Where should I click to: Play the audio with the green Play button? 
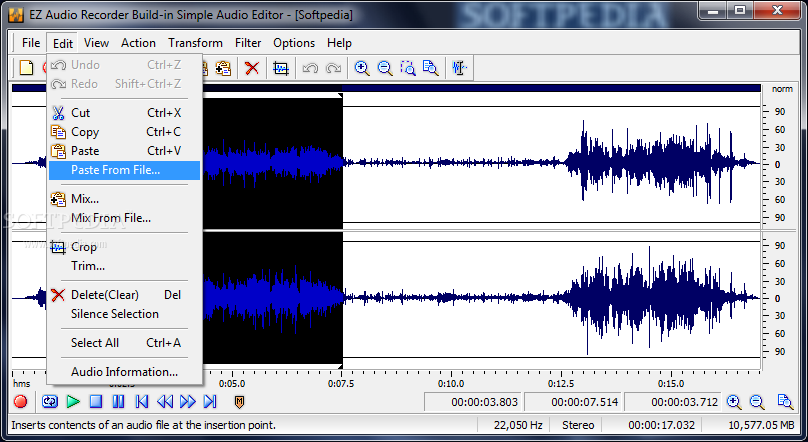click(73, 401)
